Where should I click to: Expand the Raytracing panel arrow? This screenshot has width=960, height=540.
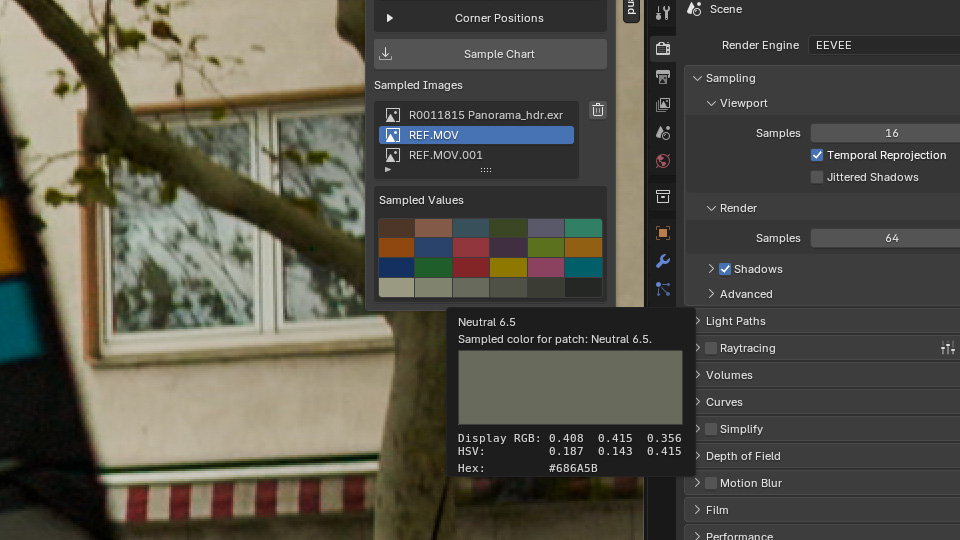tap(697, 348)
